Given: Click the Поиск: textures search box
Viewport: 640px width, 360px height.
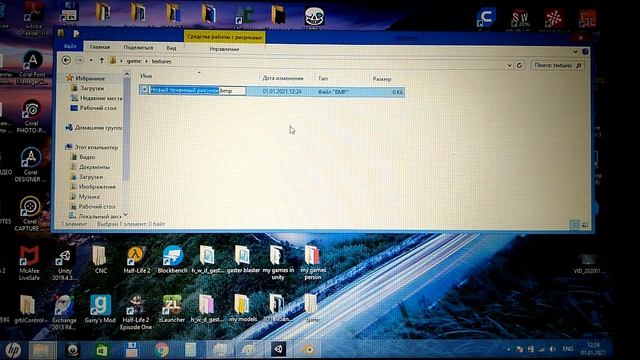Looking at the screenshot, I should tap(557, 65).
